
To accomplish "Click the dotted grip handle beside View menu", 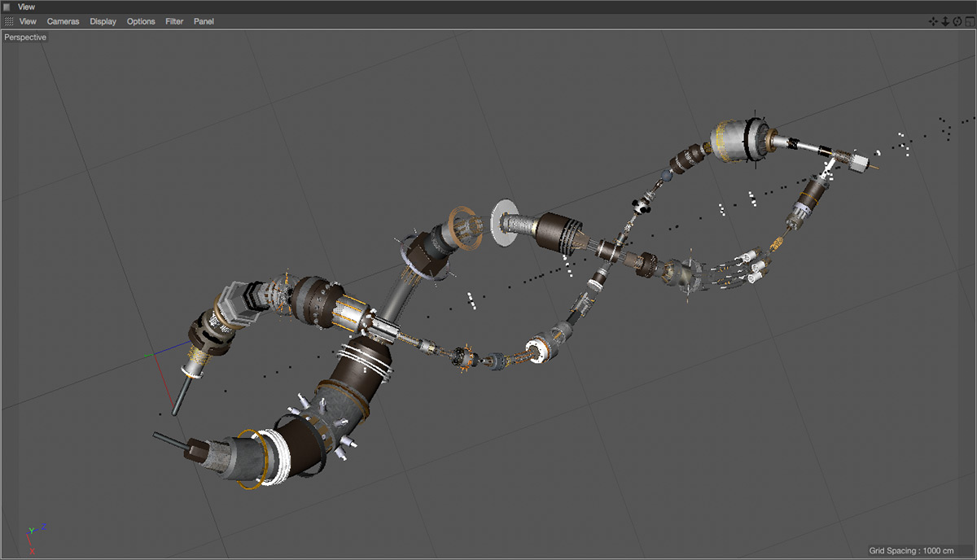I will 9,21.
